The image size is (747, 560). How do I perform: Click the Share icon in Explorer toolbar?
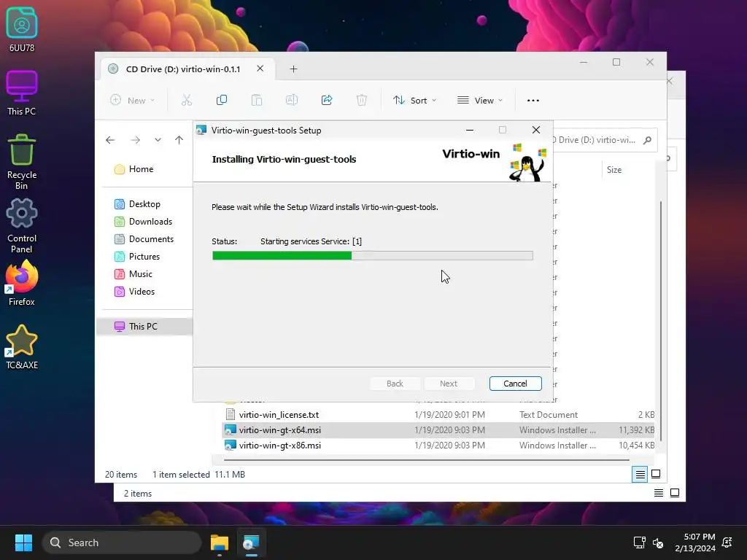pyautogui.click(x=327, y=100)
